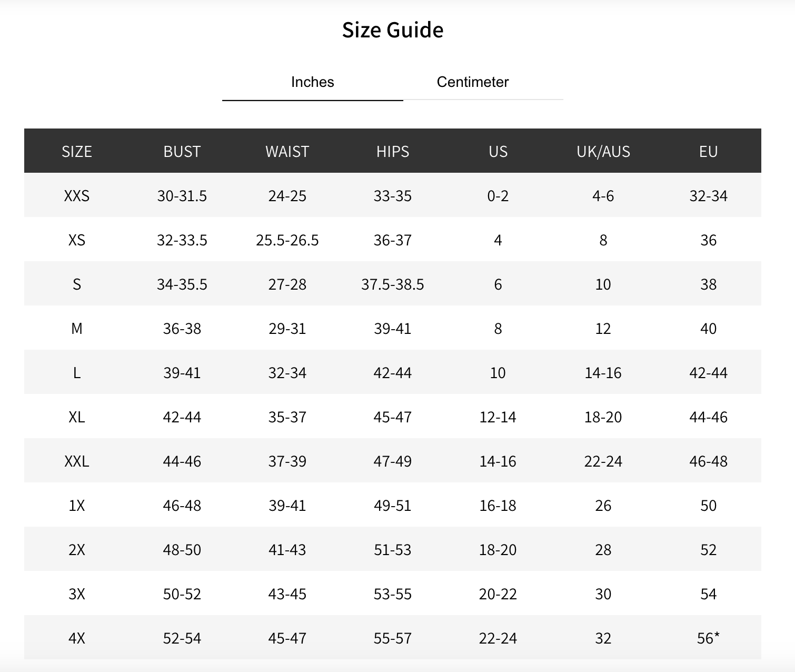Click the BUST column header
This screenshot has height=672, width=795.
click(x=182, y=152)
